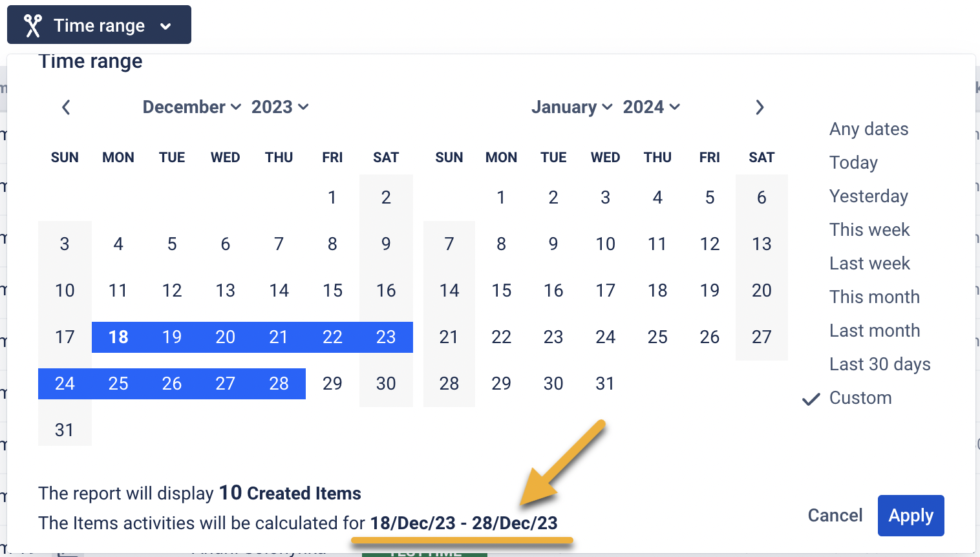The image size is (980, 557).
Task: Select the Today preset
Action: (853, 163)
